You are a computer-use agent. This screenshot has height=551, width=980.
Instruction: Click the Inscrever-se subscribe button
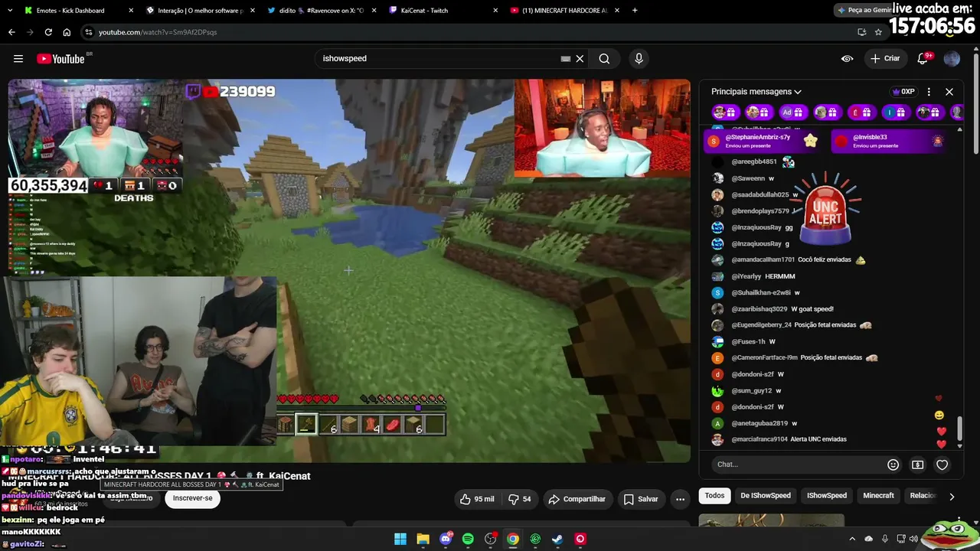tap(192, 498)
